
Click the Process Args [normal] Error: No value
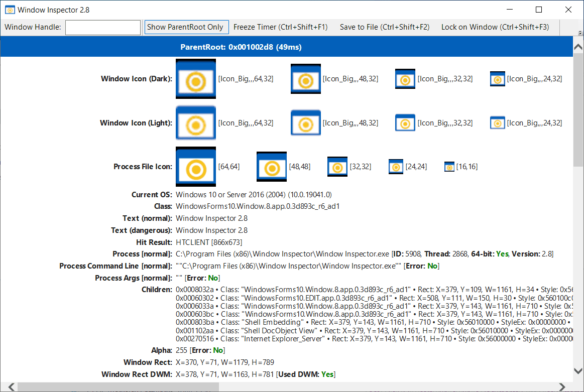202,278
